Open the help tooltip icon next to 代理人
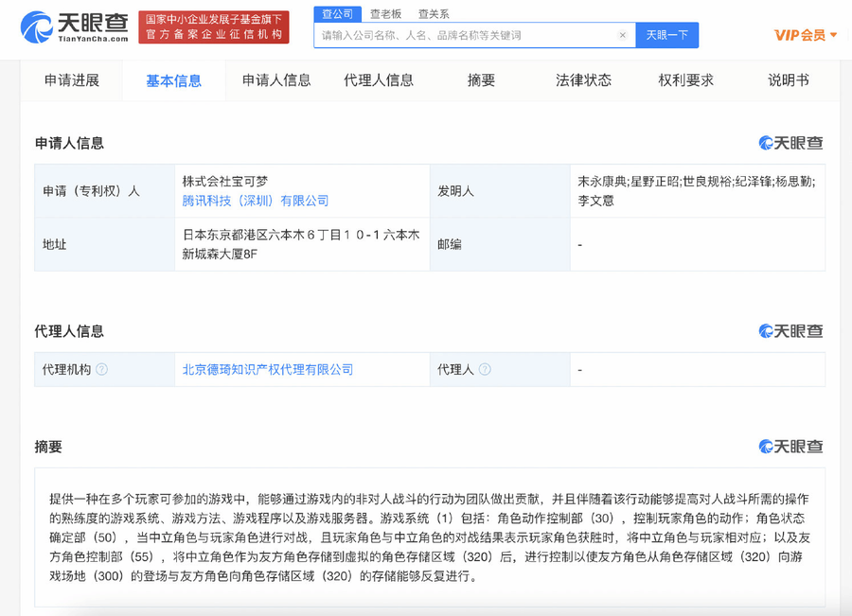 (485, 369)
